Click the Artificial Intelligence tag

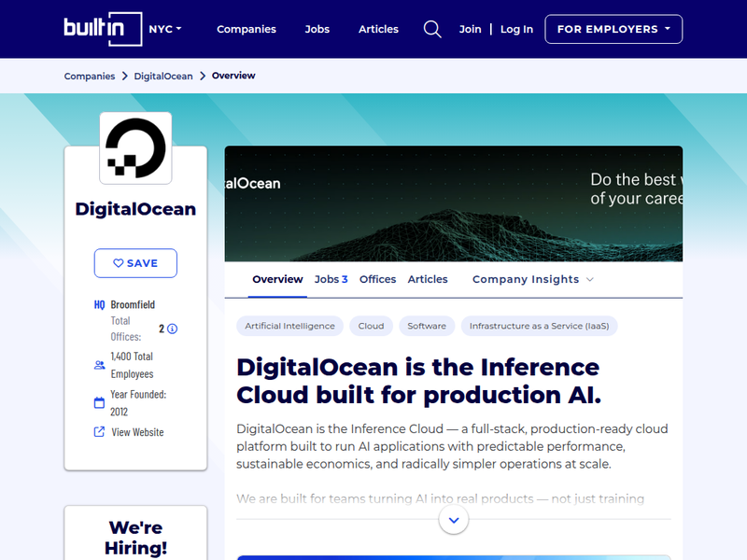tap(289, 326)
